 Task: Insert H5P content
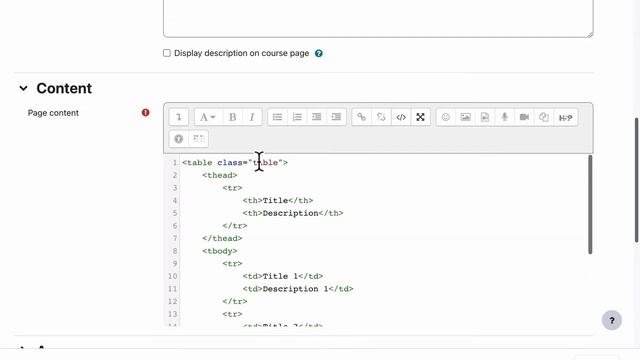click(565, 117)
